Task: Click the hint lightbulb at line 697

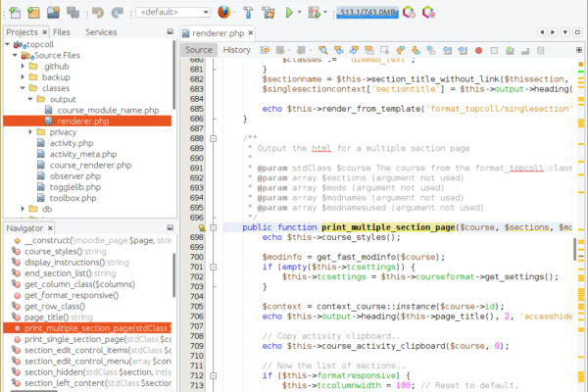Action: [x=202, y=227]
